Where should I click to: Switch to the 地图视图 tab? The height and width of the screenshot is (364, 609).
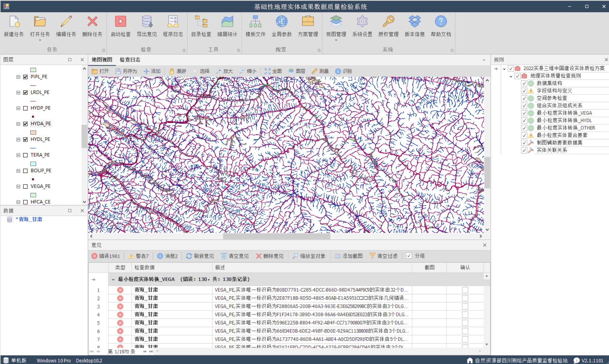click(102, 60)
